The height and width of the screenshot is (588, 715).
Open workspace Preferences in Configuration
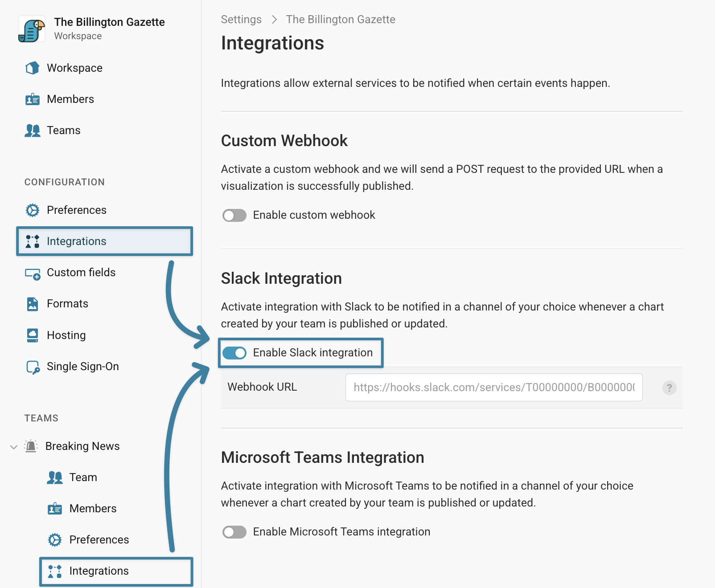tap(77, 210)
